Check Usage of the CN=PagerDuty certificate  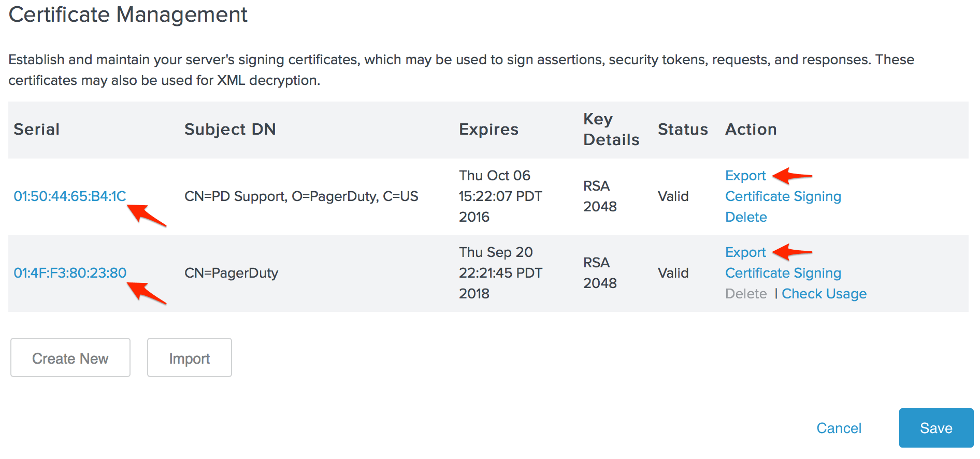[824, 294]
